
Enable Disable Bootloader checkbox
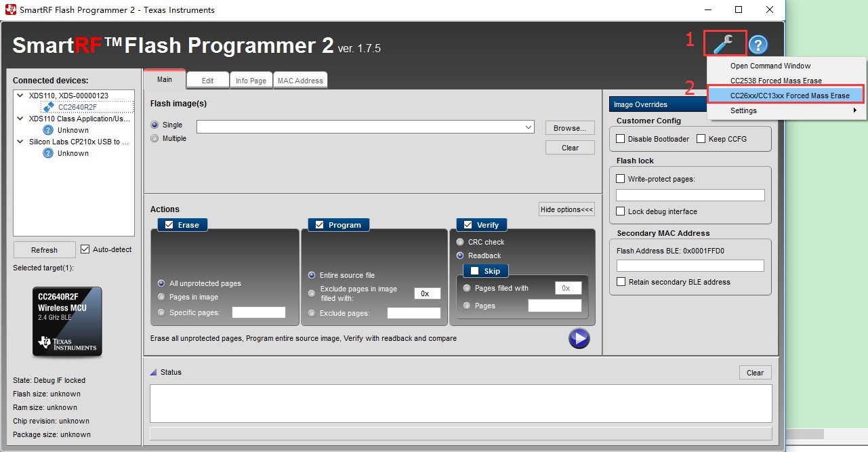pyautogui.click(x=621, y=139)
